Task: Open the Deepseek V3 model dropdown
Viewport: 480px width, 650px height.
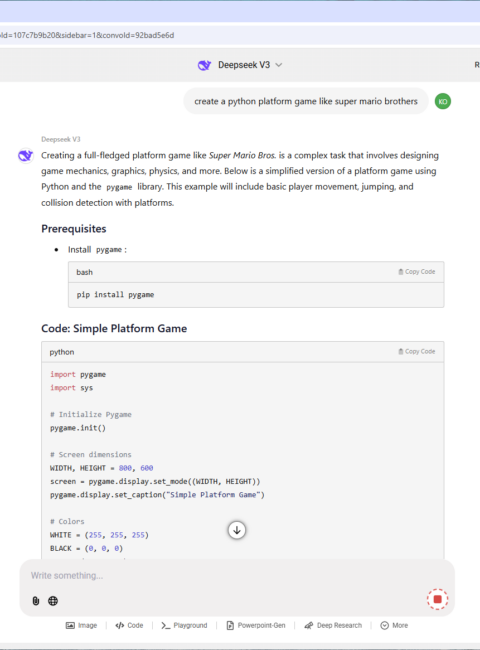Action: point(240,65)
